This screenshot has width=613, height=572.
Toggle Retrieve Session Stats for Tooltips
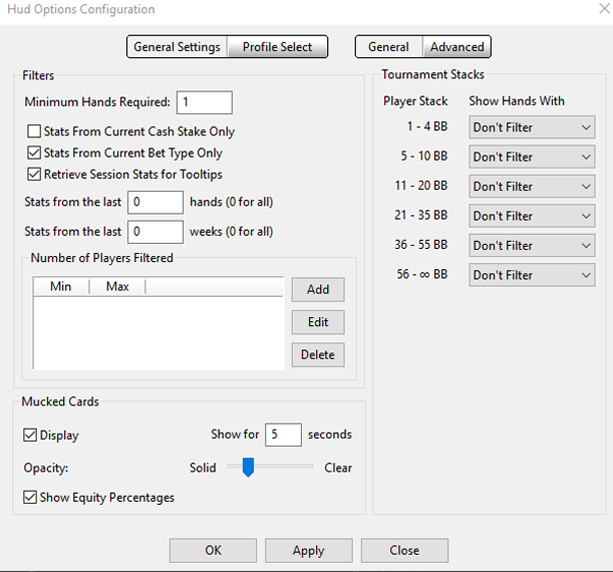[35, 174]
